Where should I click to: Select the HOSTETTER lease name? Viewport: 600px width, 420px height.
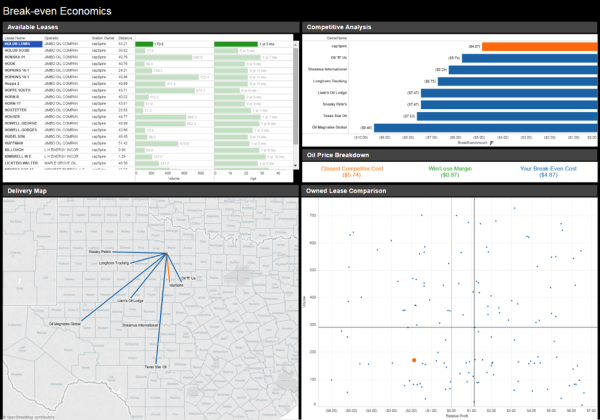16,110
